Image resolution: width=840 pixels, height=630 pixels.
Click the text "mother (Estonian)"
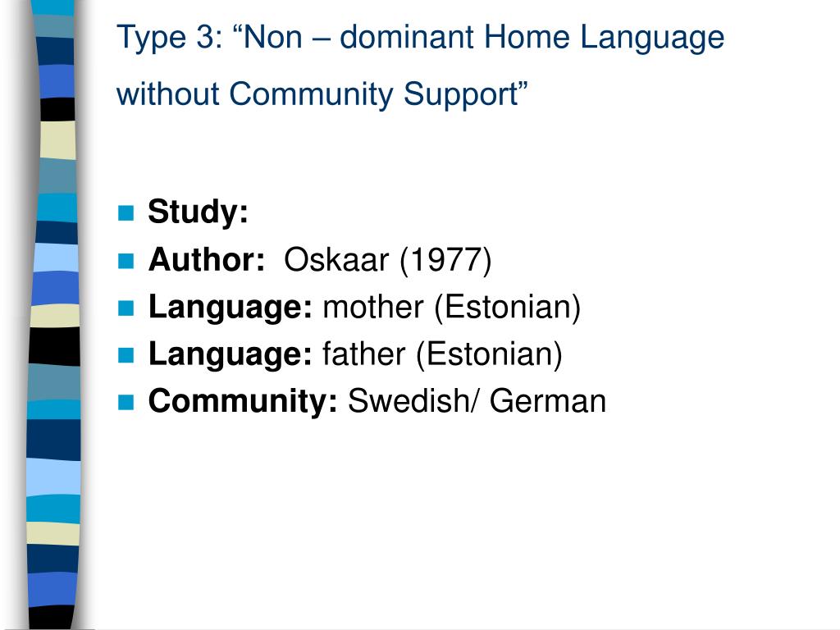click(452, 308)
